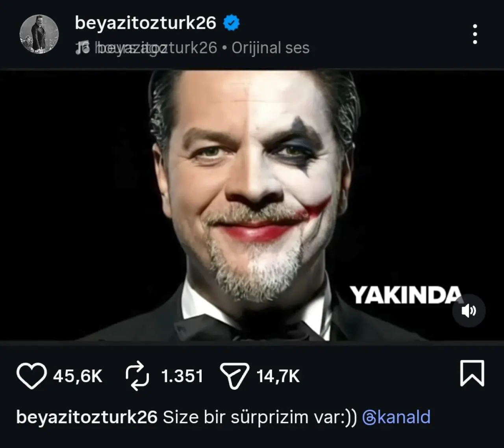This screenshot has width=504, height=448.
Task: Open the @kanald mention in the caption
Action: [x=396, y=417]
